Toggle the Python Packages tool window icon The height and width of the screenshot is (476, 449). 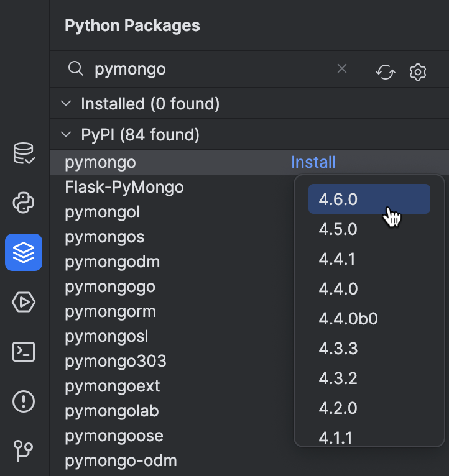pos(24,252)
